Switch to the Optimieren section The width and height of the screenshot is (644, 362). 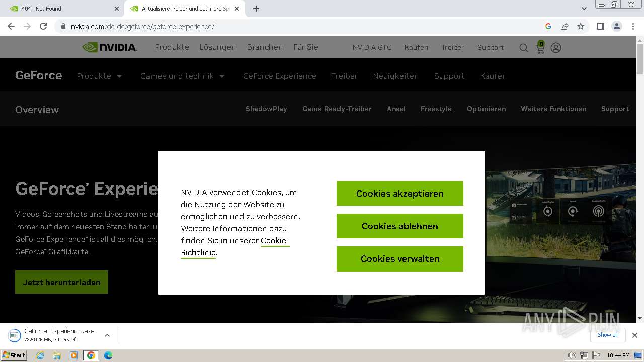pyautogui.click(x=487, y=109)
